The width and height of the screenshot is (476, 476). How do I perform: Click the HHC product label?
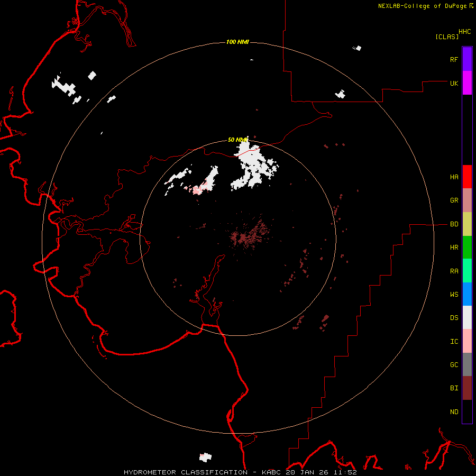coord(464,32)
